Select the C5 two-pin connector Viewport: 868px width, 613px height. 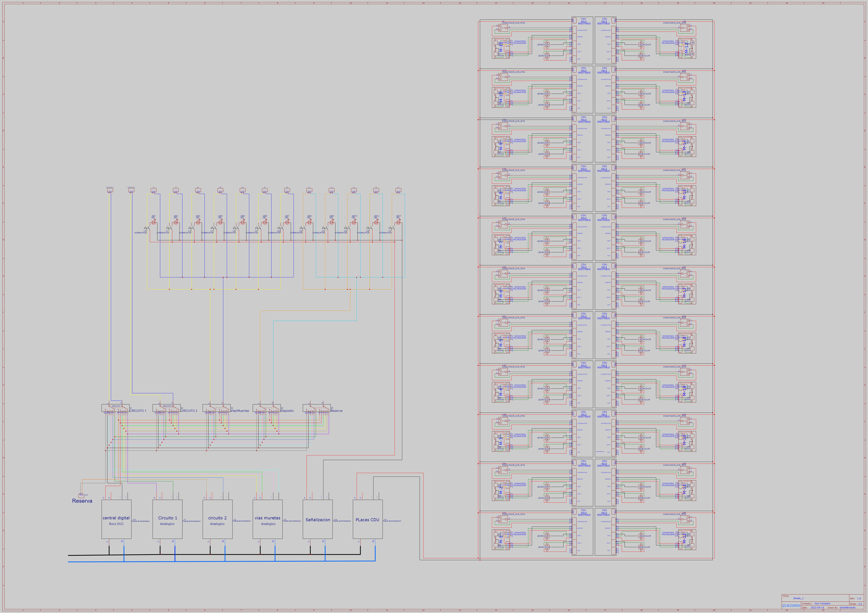tap(398, 190)
